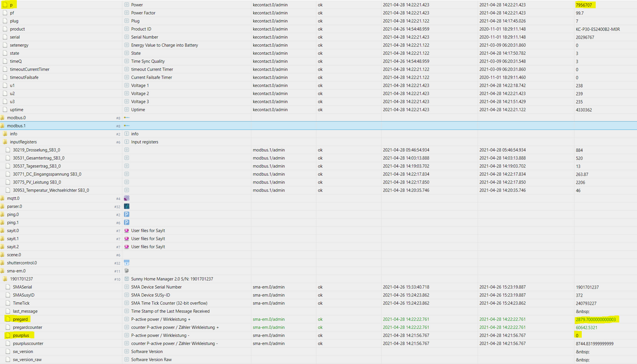Viewport: 637px width, 364px height.
Task: Click the sayit.0 adapter icon
Action: pos(126,231)
